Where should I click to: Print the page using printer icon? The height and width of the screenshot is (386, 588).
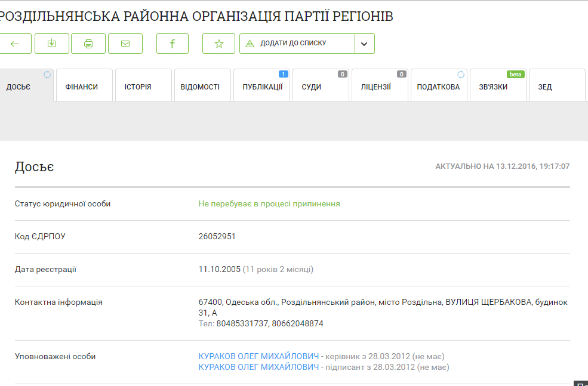click(x=88, y=44)
